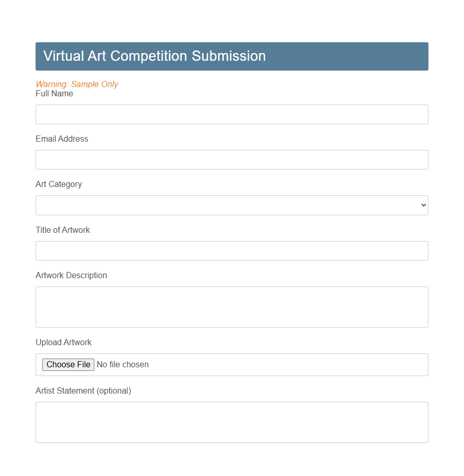Select the Title of Artwork field
The height and width of the screenshot is (476, 464).
[x=231, y=251]
